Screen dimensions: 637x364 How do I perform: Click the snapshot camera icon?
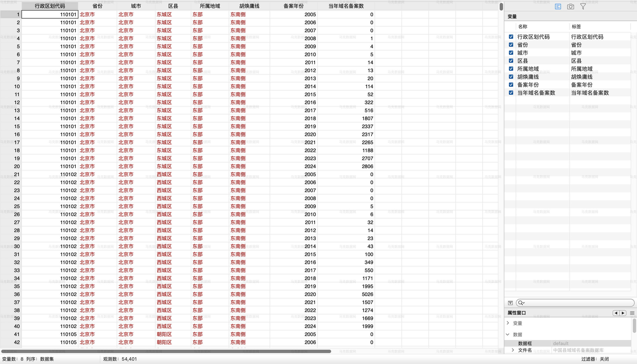[x=570, y=7]
